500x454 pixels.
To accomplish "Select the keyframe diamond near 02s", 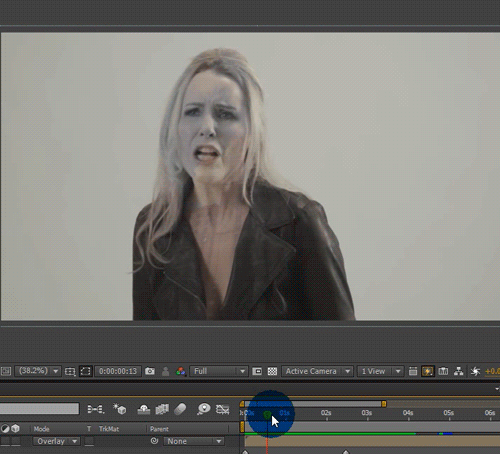I will (346, 452).
